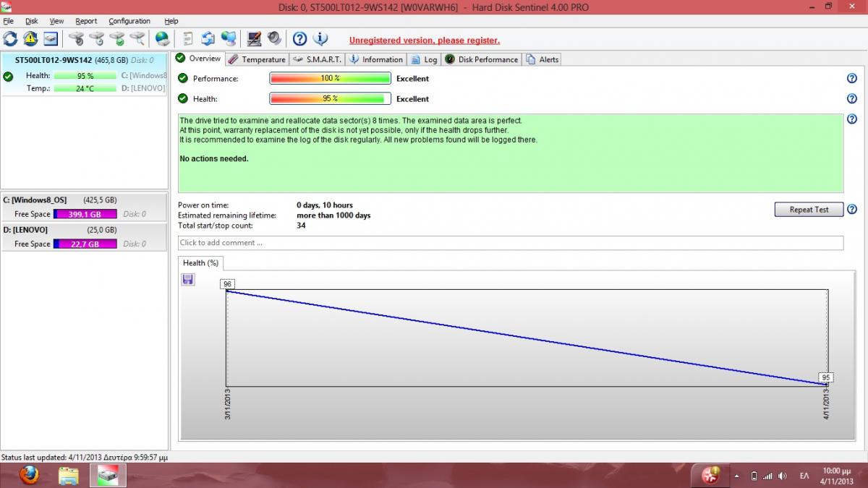This screenshot has height=488, width=868.
Task: Click the blue circular arrows toolbar icon
Action: coord(208,38)
